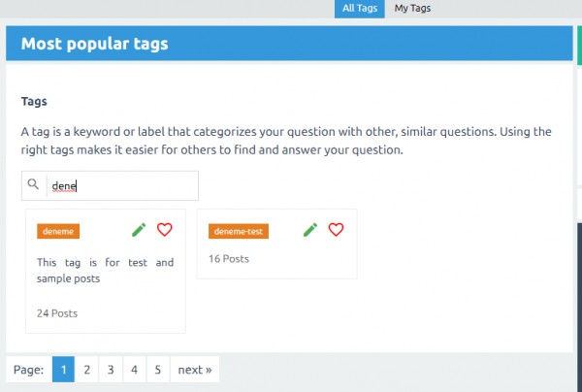Go to page 1 of tags

tap(63, 370)
